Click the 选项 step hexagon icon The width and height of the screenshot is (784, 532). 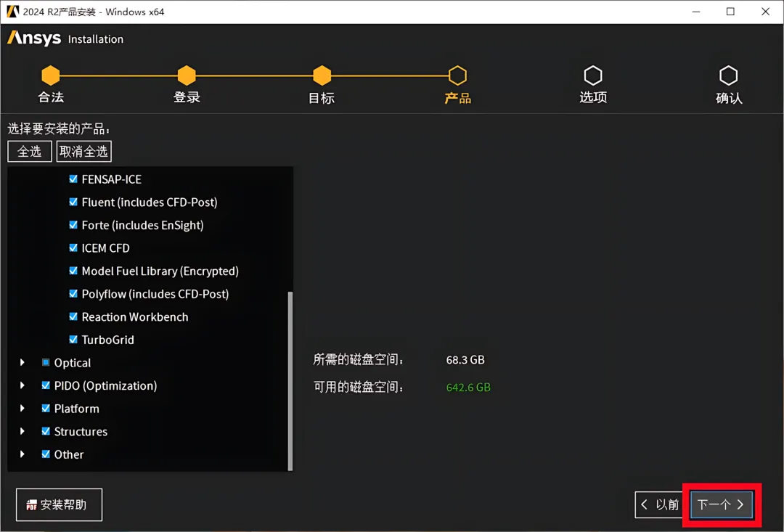coord(593,75)
